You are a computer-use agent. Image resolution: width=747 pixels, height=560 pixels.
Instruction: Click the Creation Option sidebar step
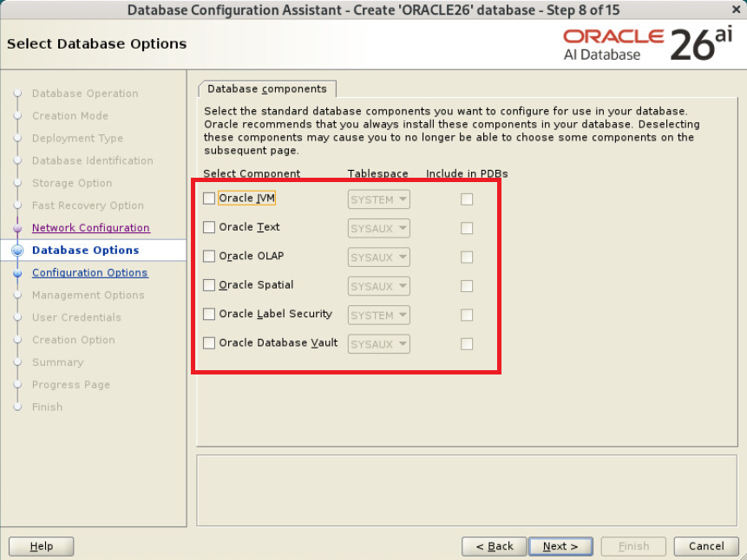point(74,340)
